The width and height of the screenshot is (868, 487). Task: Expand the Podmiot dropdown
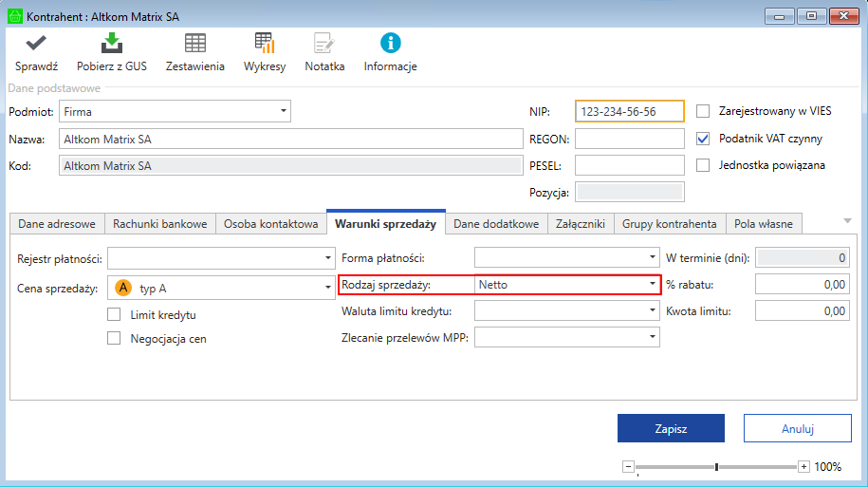pyautogui.click(x=283, y=111)
